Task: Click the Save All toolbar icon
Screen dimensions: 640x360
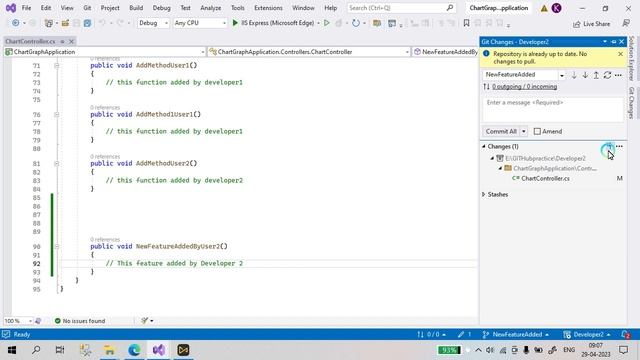Action: click(x=87, y=23)
